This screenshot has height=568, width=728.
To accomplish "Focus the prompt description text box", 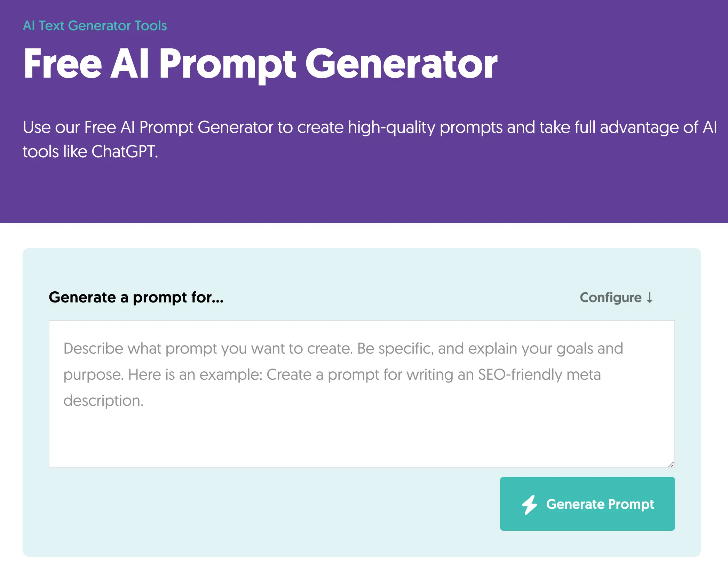I will (362, 394).
